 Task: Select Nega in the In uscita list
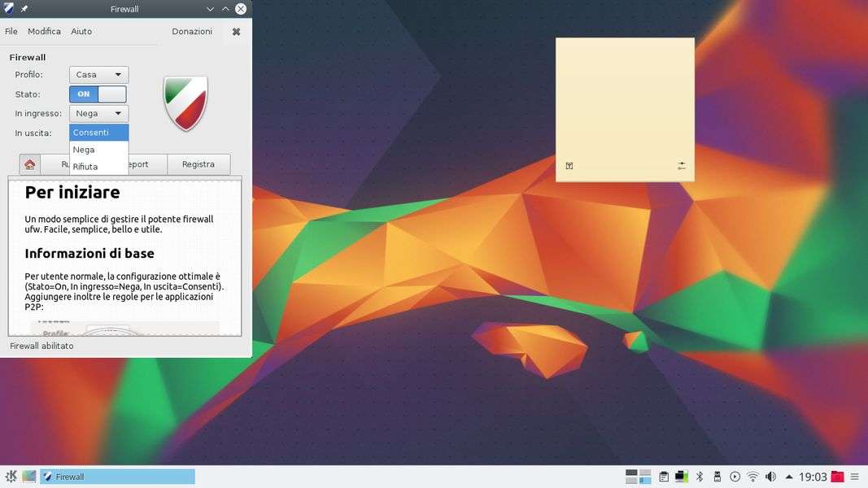(99, 150)
